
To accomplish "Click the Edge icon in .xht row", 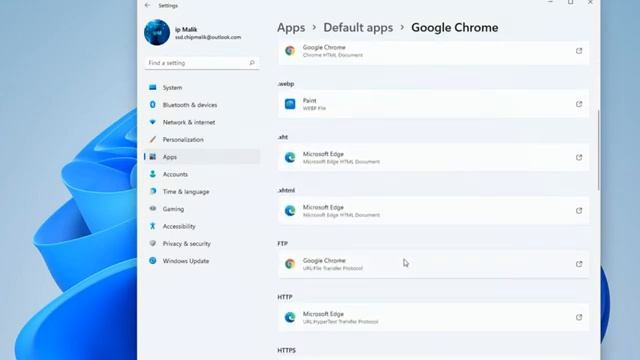I will tap(290, 158).
